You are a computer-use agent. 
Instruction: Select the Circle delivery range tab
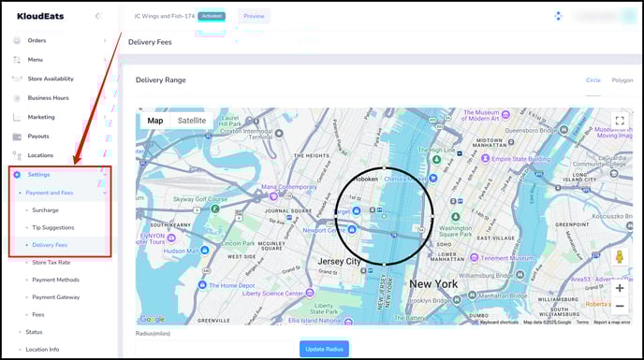(x=593, y=80)
